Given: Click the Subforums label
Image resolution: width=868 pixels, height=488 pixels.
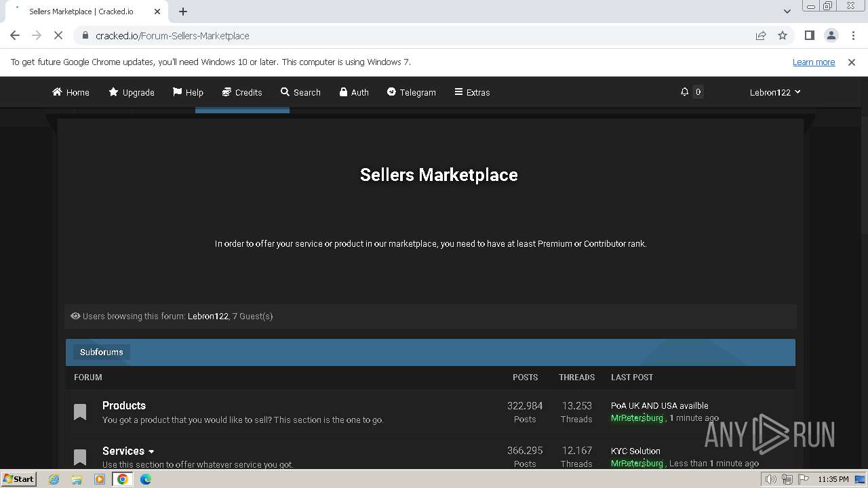Looking at the screenshot, I should 102,352.
